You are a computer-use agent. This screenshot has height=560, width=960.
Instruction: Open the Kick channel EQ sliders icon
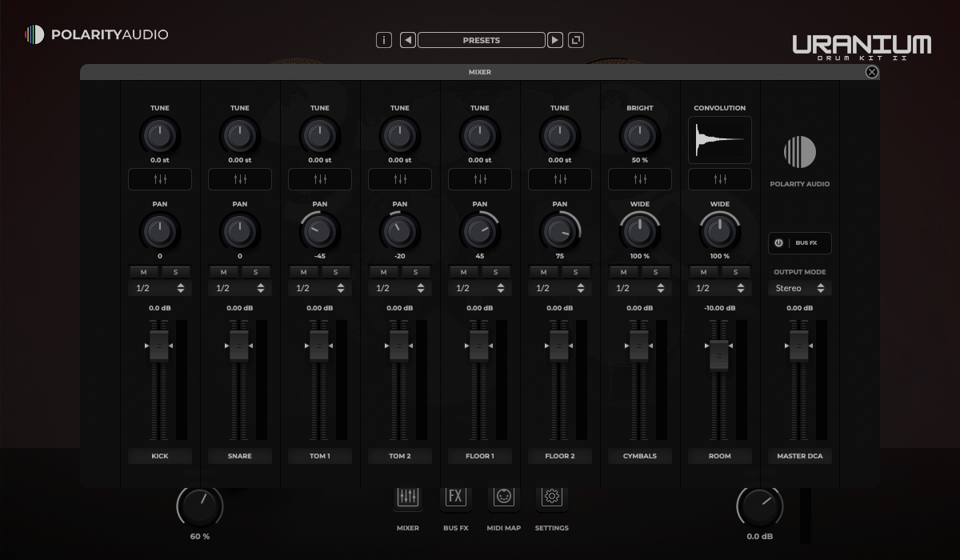click(160, 179)
